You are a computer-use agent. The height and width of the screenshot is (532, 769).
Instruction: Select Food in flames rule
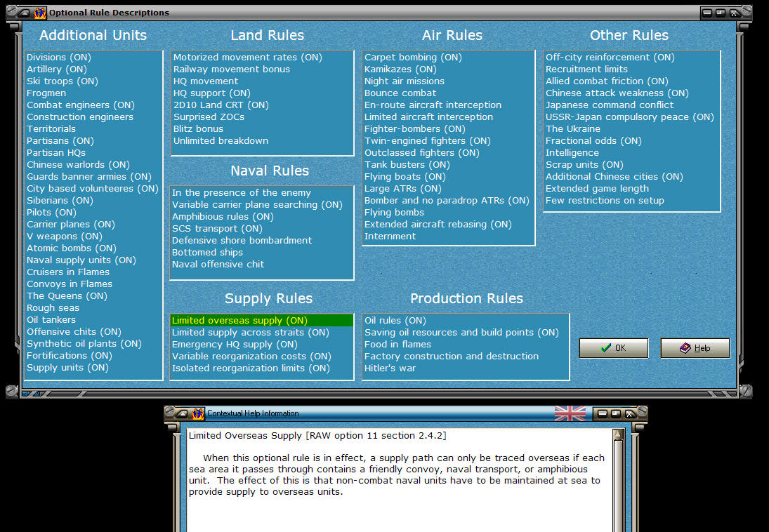[x=397, y=344]
